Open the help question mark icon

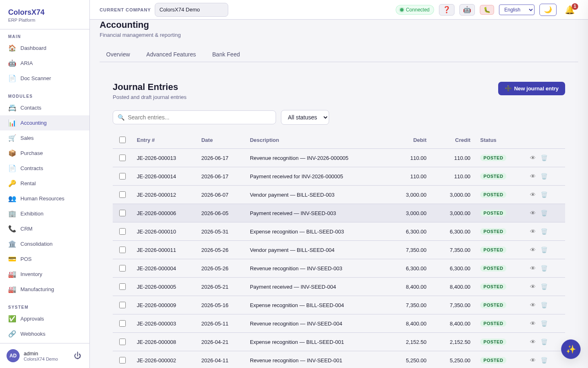point(447,10)
